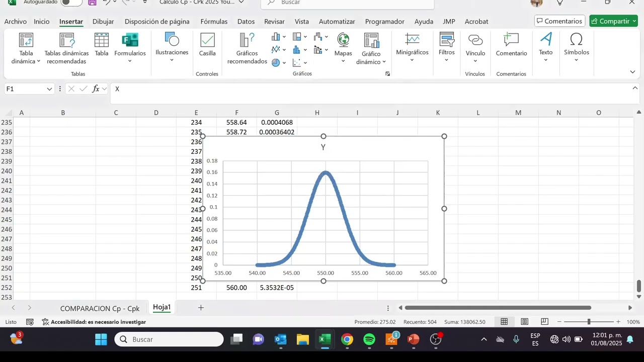Expand the column chart dropdown arrow
Image resolution: width=644 pixels, height=362 pixels.
pyautogui.click(x=284, y=37)
